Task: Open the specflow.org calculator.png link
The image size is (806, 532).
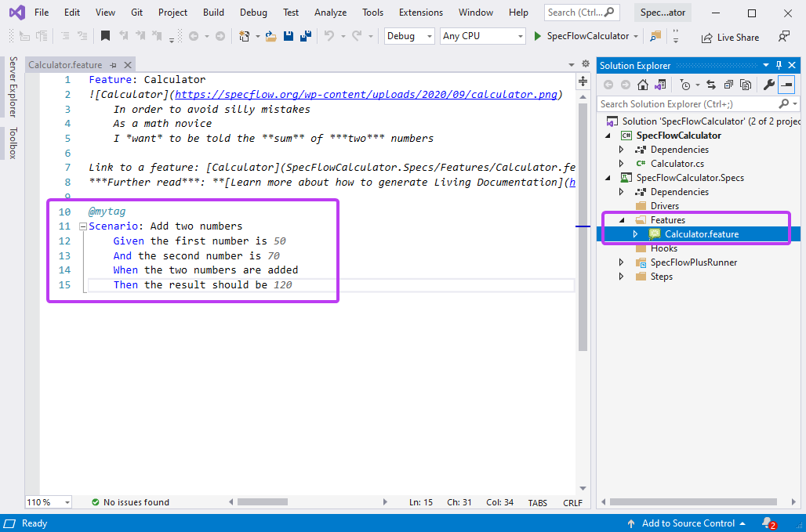Action: tap(366, 95)
